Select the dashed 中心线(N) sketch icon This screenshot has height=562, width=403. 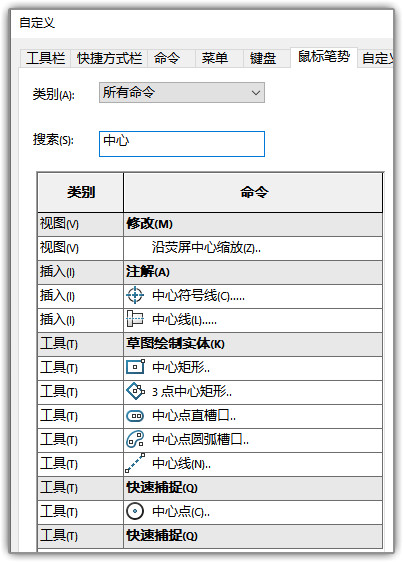coord(135,463)
